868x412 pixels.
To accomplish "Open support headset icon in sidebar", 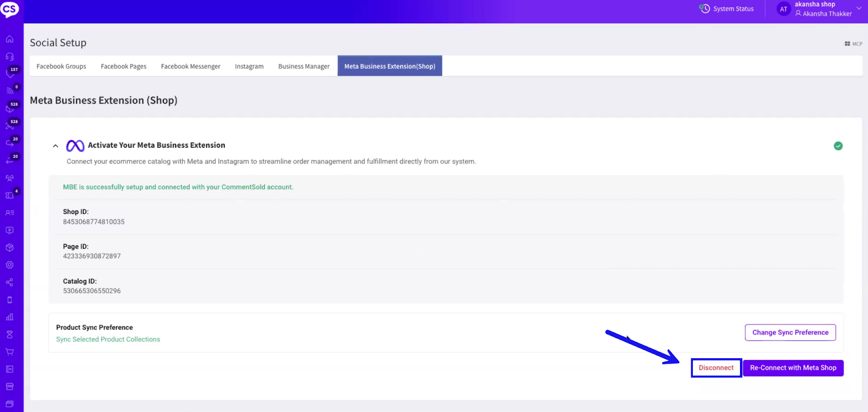I will tap(10, 56).
